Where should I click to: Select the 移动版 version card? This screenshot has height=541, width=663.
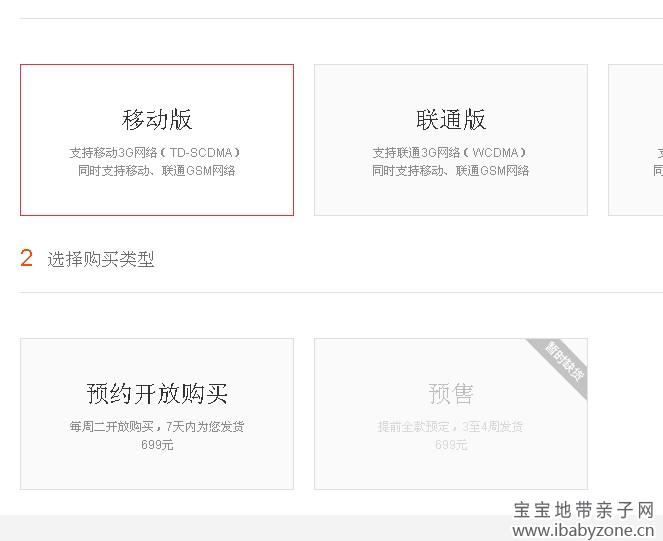click(157, 140)
